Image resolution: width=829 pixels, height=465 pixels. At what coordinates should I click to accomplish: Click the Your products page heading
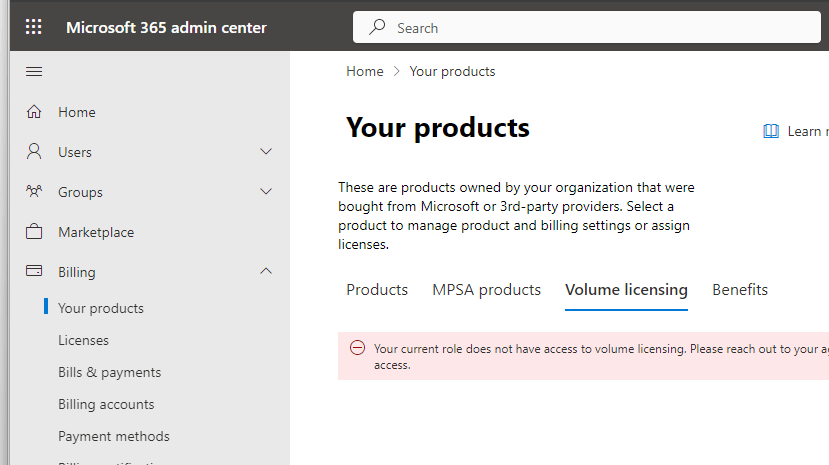[437, 127]
